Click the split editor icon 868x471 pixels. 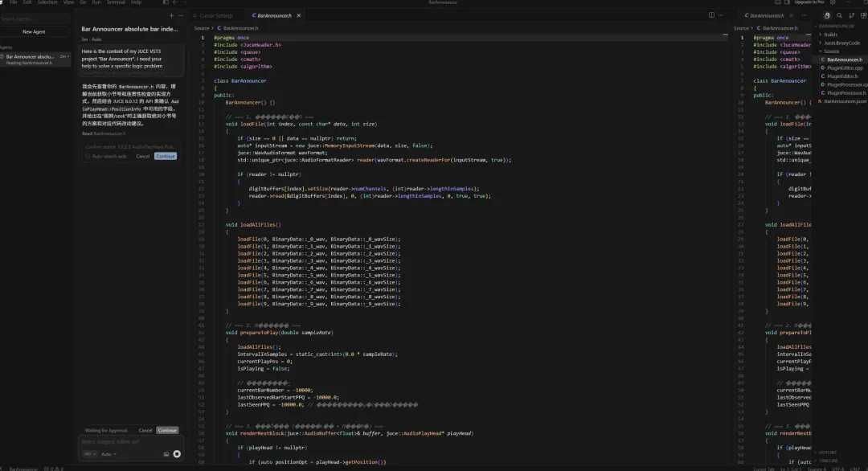click(711, 15)
